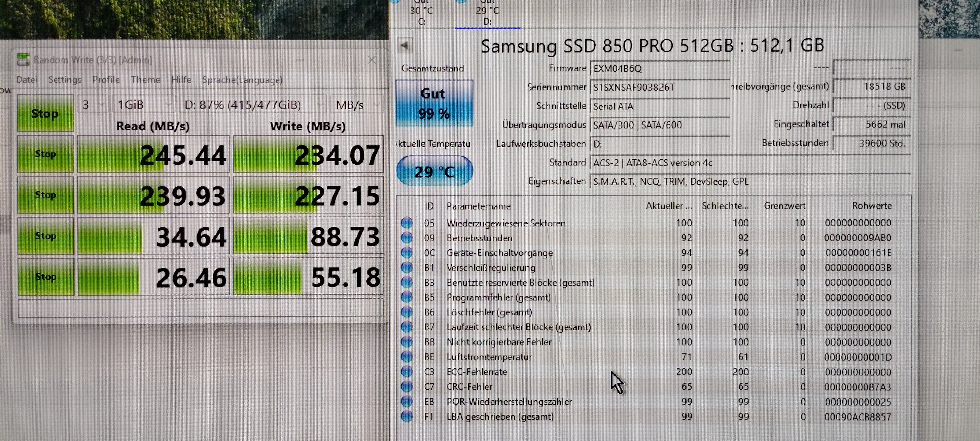980x441 pixels.
Task: Click status dot for ECC-Fehlerrate row
Action: point(407,372)
